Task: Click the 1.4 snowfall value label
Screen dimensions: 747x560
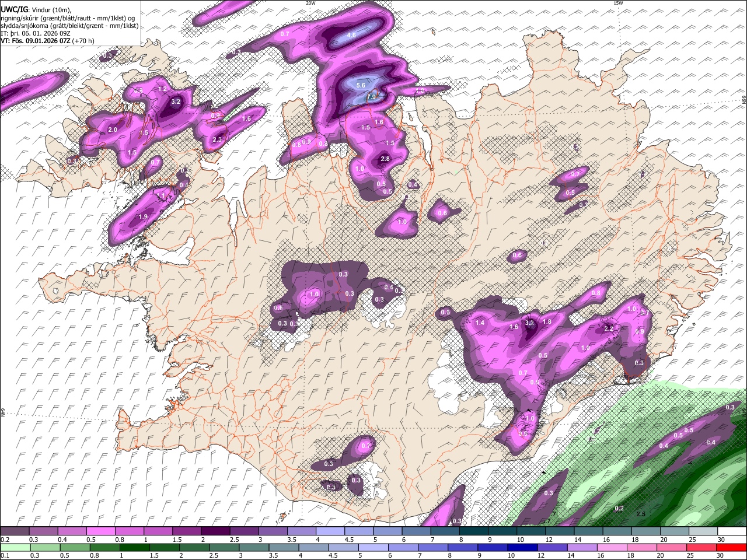Action: (x=480, y=323)
